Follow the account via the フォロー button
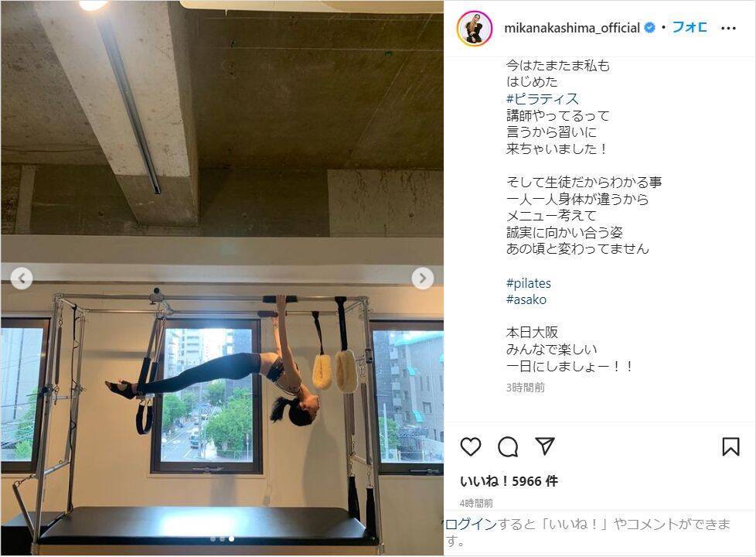The height and width of the screenshot is (557, 756). [x=690, y=28]
